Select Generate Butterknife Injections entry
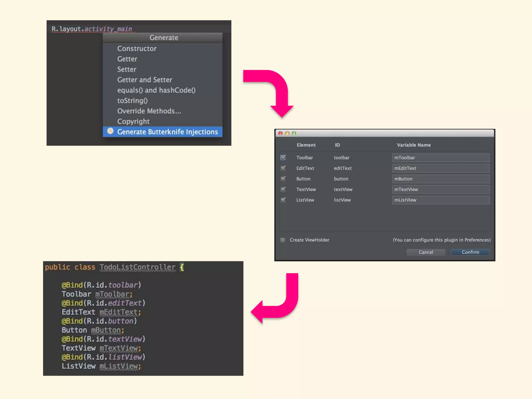This screenshot has width=532, height=399. point(167,132)
